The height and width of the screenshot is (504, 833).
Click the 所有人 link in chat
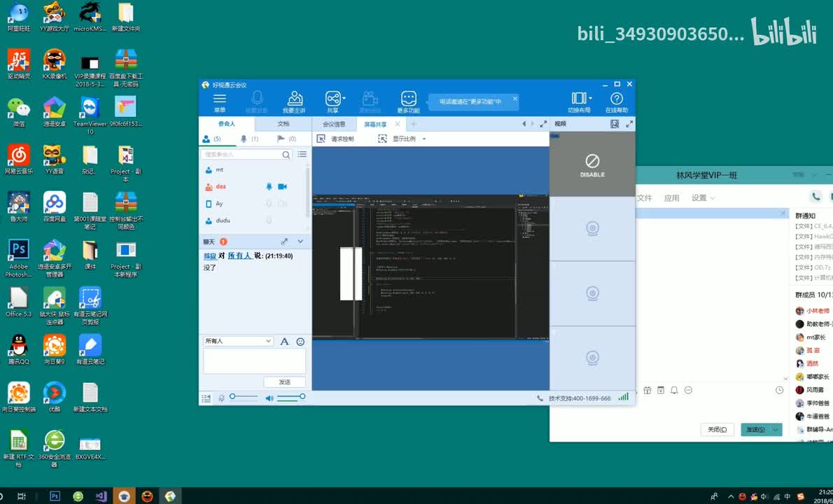point(239,256)
